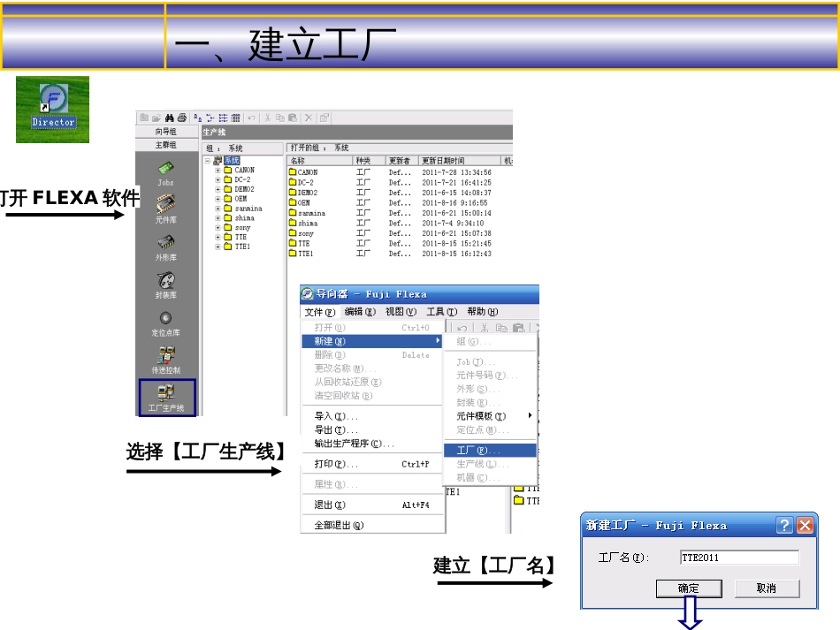Open the 文件(F) menu
The image size is (840, 630).
320,312
